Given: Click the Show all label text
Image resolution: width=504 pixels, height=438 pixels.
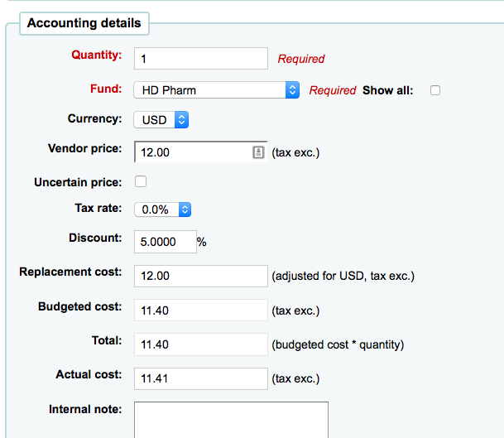Looking at the screenshot, I should (387, 90).
